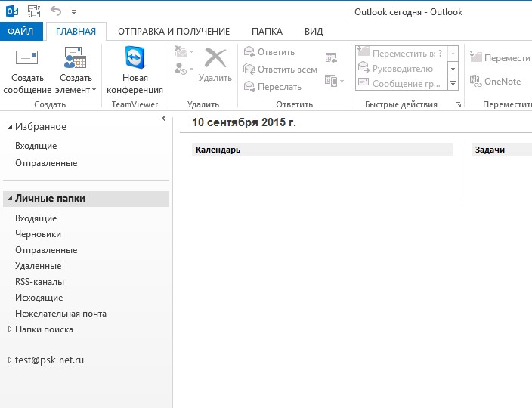Open the Удаленные folder
The width and height of the screenshot is (532, 408).
[38, 266]
